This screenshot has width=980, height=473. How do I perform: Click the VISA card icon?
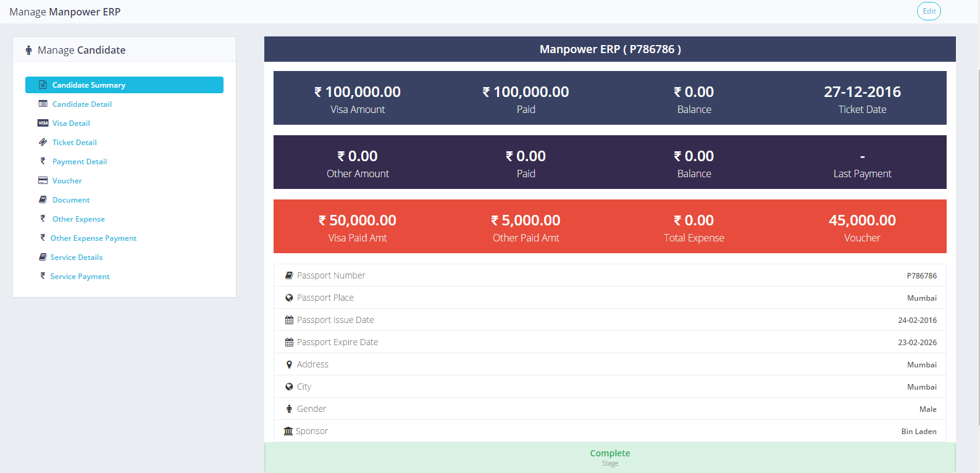(x=43, y=123)
